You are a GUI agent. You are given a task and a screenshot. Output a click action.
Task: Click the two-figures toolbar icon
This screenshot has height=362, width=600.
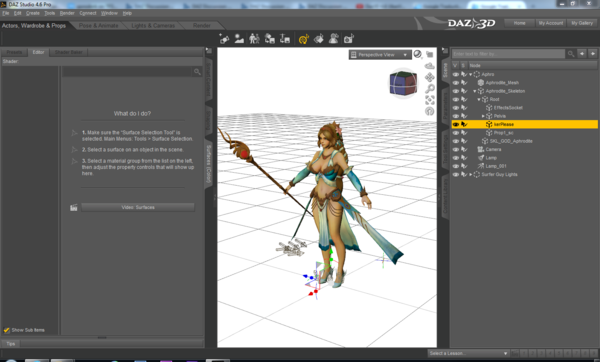click(254, 39)
